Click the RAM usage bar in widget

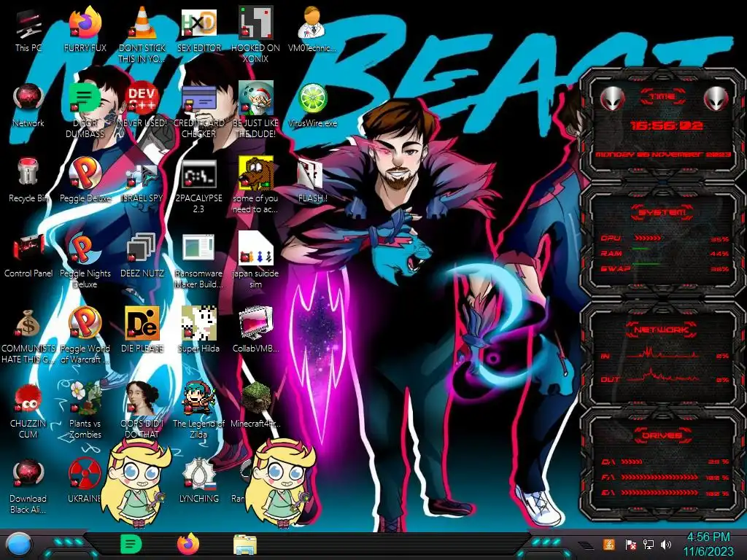(x=640, y=249)
